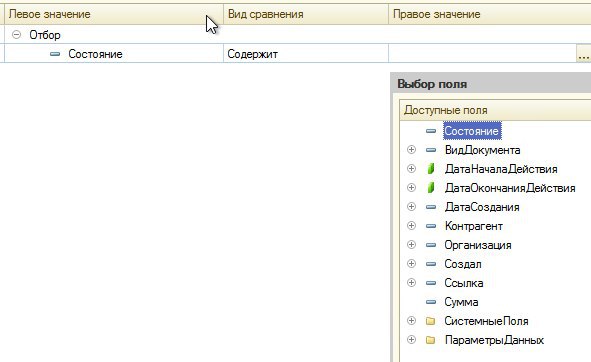Open the Содержит comparison type cell
The height and width of the screenshot is (362, 591).
pyautogui.click(x=306, y=54)
